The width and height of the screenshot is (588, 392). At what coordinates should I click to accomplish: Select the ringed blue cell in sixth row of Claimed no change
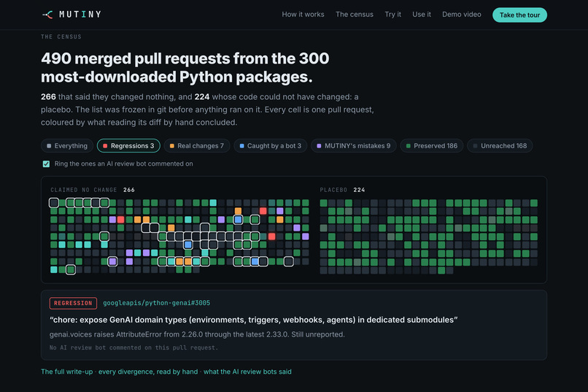tap(188, 245)
